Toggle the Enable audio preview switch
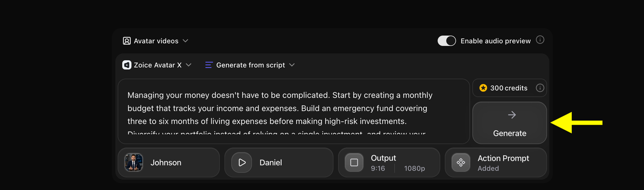 pyautogui.click(x=447, y=41)
